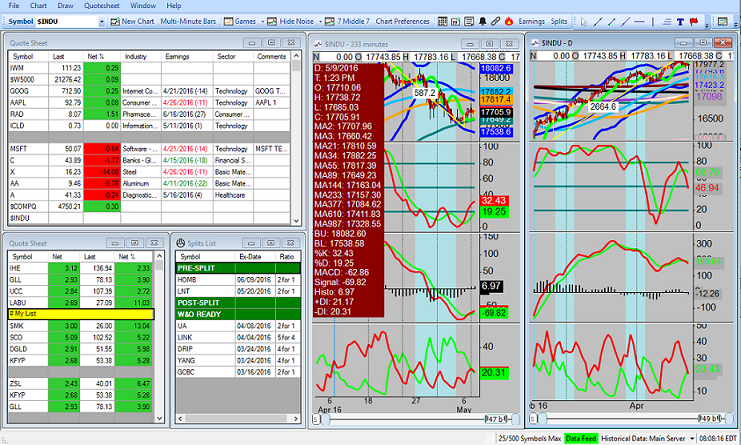
Task: Click the Splits List scroll right arrow
Action: (x=296, y=419)
